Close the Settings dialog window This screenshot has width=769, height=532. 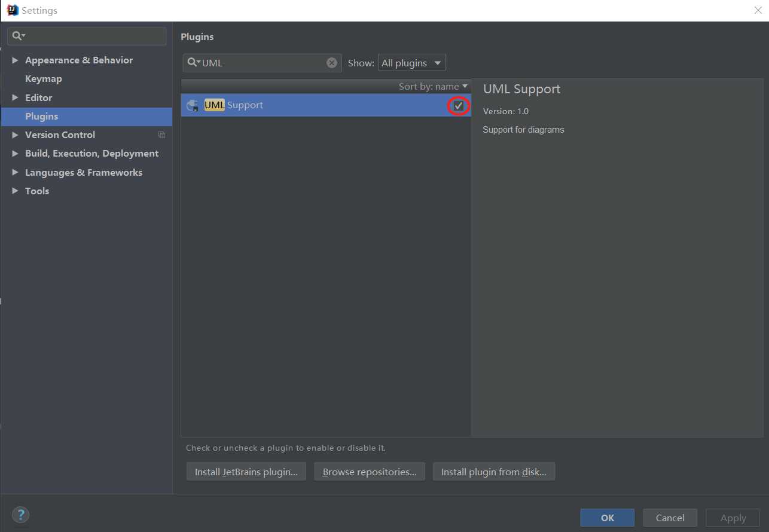(x=758, y=10)
